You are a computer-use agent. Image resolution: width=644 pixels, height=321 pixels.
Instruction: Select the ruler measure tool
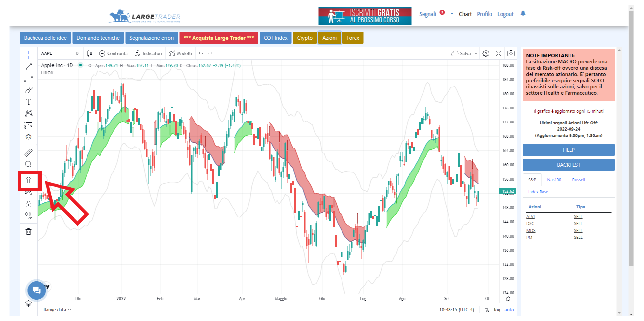(x=29, y=152)
